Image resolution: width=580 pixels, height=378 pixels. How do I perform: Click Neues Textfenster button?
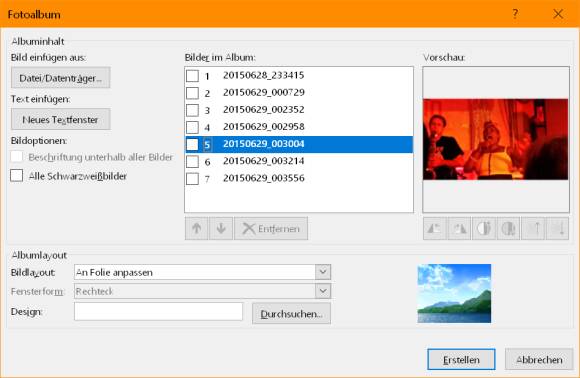point(61,119)
